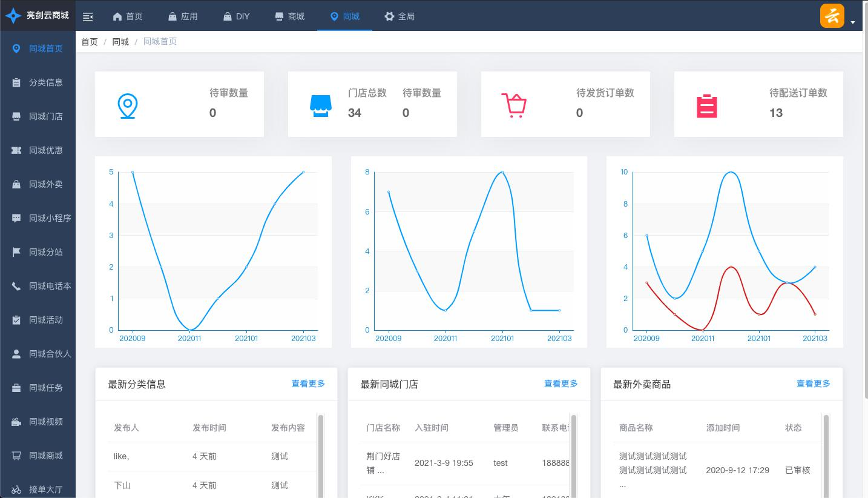Open the 应用 top navigation tab
The height and width of the screenshot is (498, 868).
coord(183,16)
